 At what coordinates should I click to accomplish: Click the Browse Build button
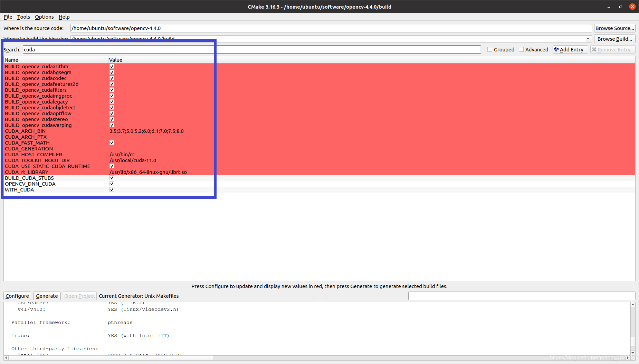click(614, 39)
